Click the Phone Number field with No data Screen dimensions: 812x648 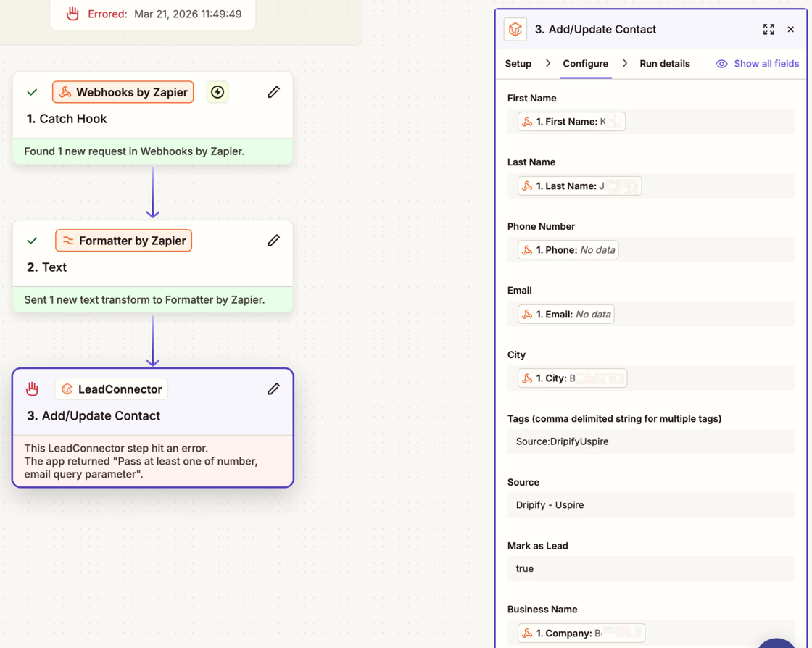tap(568, 250)
